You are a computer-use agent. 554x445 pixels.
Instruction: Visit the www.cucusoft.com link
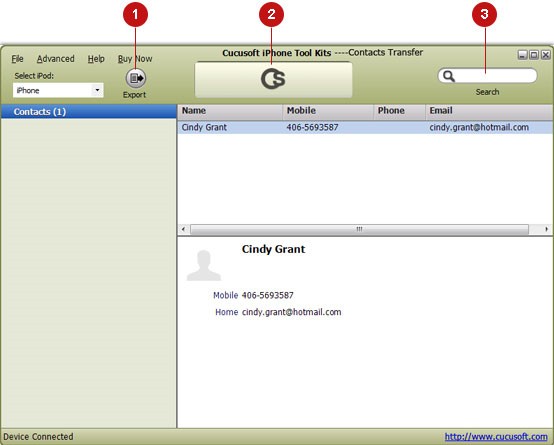pyautogui.click(x=496, y=437)
